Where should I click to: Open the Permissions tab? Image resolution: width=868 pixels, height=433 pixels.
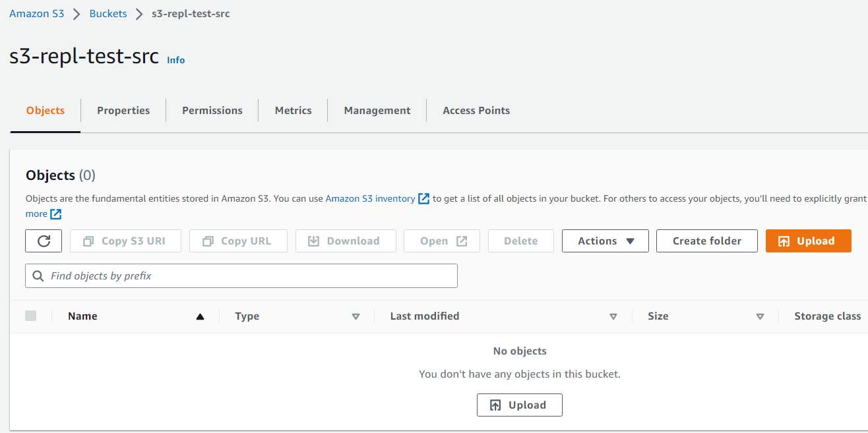pyautogui.click(x=212, y=111)
